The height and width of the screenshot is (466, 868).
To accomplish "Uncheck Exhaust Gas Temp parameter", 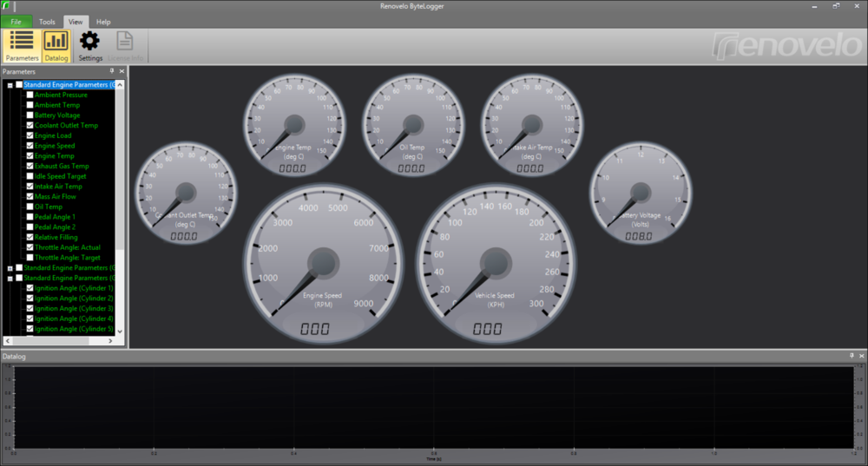I will 30,166.
